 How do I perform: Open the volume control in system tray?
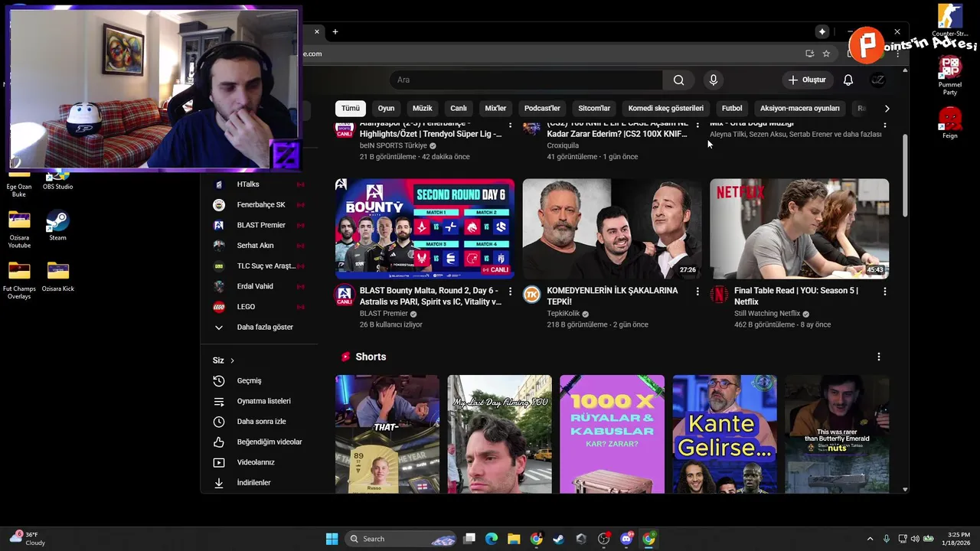pos(915,539)
